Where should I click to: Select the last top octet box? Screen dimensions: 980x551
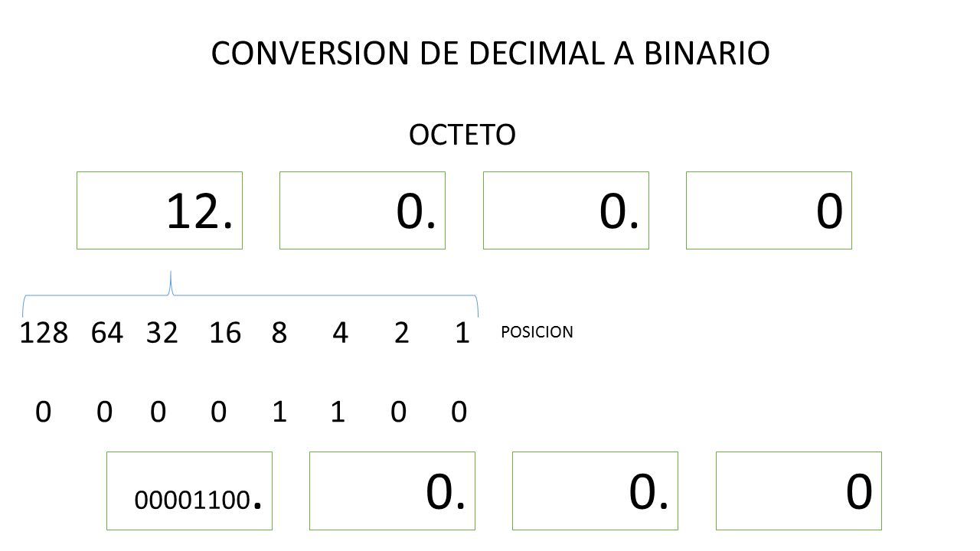[769, 210]
